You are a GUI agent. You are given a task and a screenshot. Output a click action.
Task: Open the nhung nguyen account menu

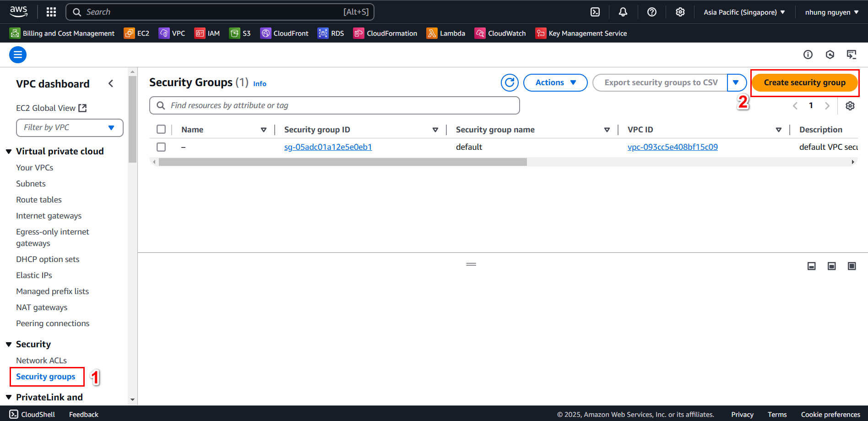(832, 12)
